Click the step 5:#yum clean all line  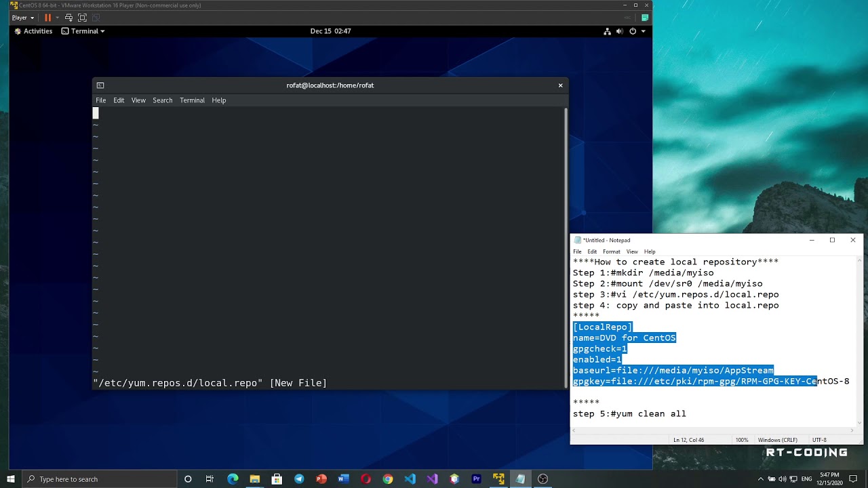pyautogui.click(x=629, y=414)
